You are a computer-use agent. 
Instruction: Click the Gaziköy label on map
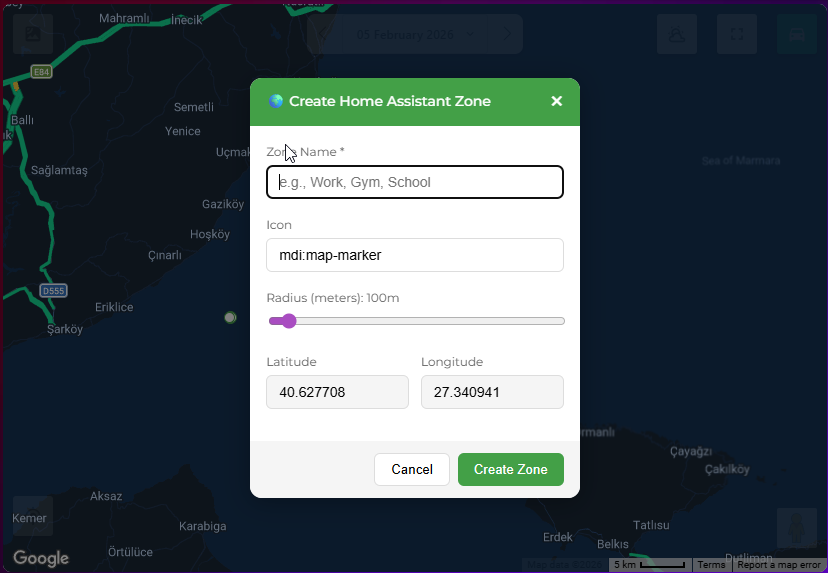tap(223, 204)
